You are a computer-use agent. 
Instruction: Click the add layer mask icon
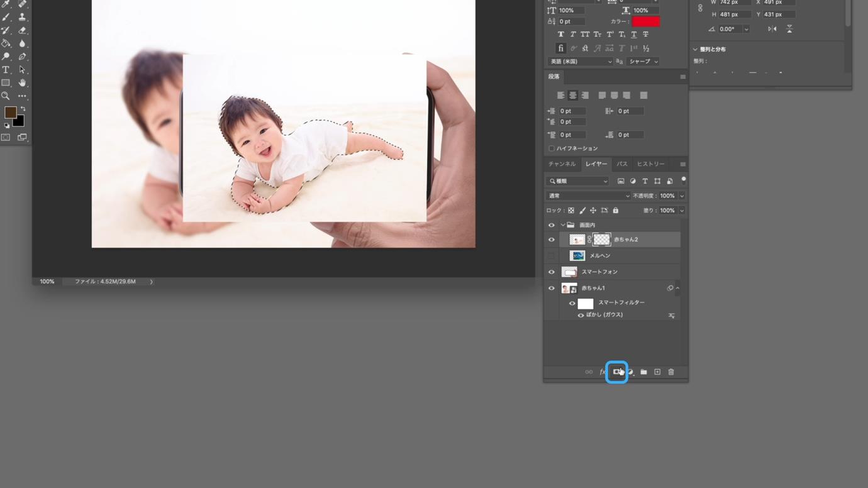tap(616, 372)
